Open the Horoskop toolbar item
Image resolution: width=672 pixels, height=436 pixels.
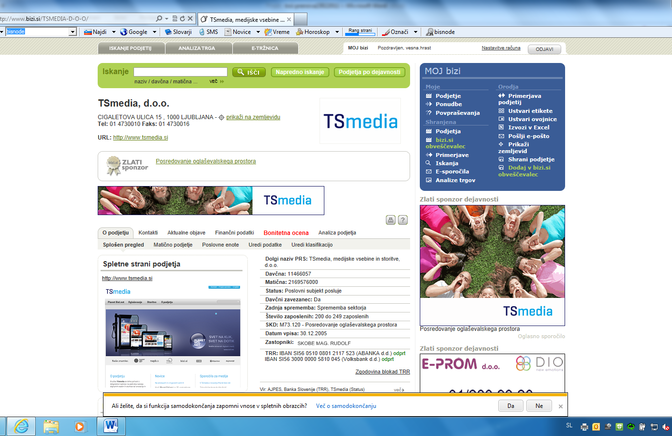(x=313, y=32)
